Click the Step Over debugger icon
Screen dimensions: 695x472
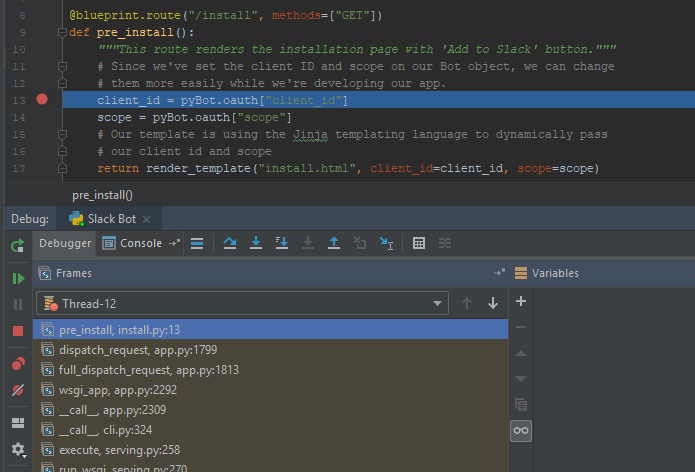pos(229,243)
